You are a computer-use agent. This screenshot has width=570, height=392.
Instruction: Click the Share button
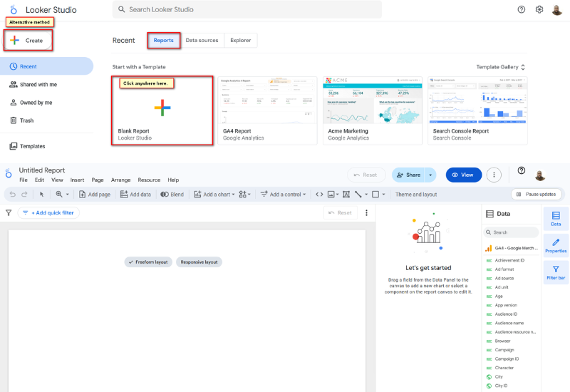pyautogui.click(x=408, y=175)
